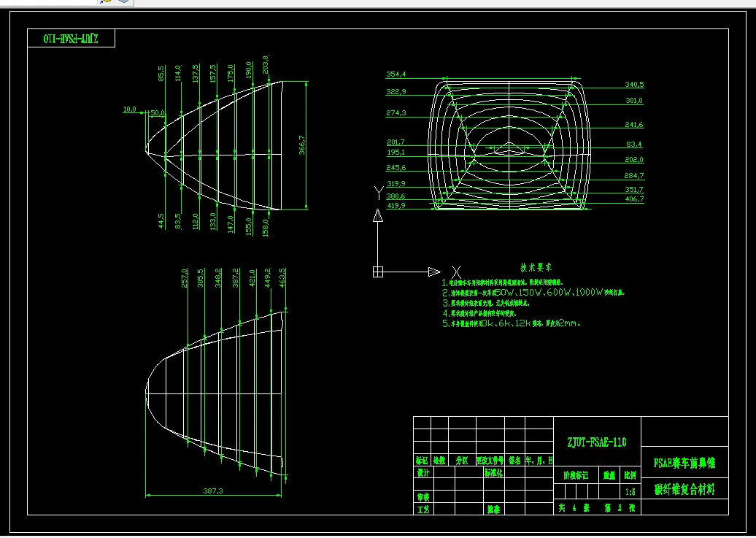Image resolution: width=756 pixels, height=538 pixels.
Task: Select the 380,6 dimension text
Action: click(396, 196)
